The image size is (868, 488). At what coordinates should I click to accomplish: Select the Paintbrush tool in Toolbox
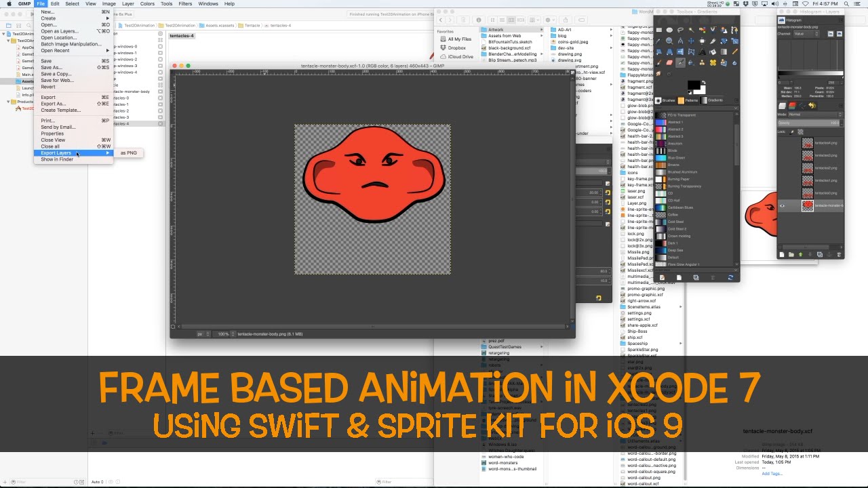pos(659,62)
